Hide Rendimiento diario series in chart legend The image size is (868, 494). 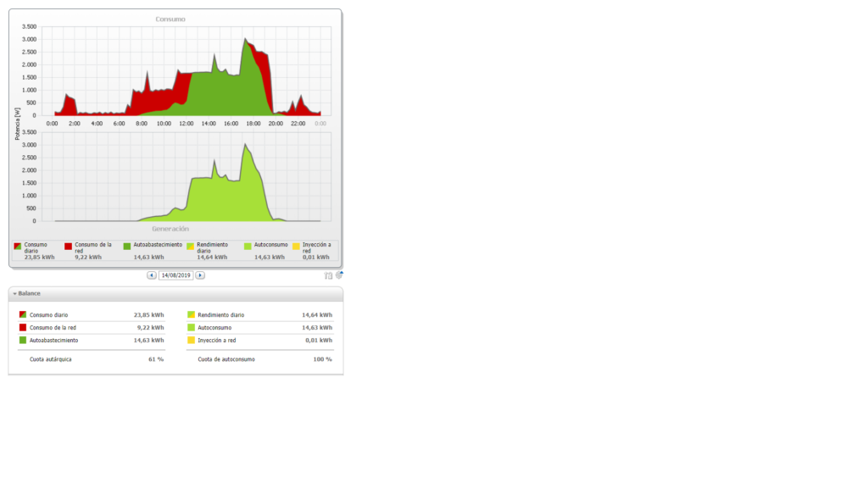click(x=190, y=246)
